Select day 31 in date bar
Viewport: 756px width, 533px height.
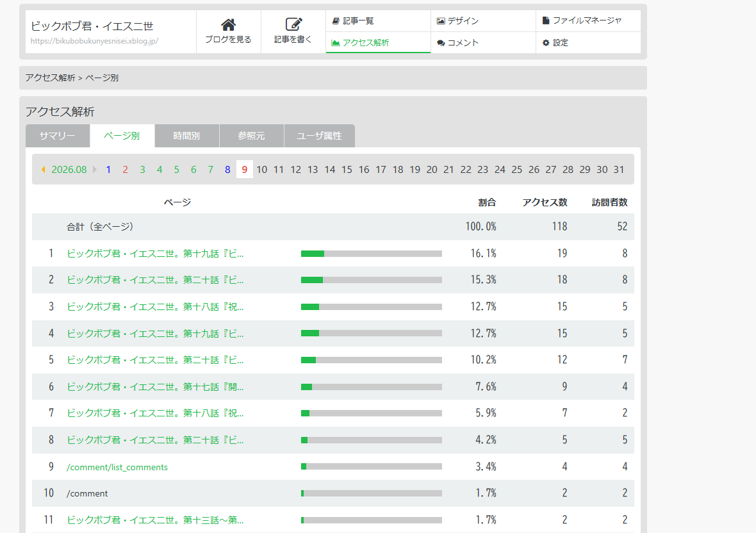[x=619, y=170]
